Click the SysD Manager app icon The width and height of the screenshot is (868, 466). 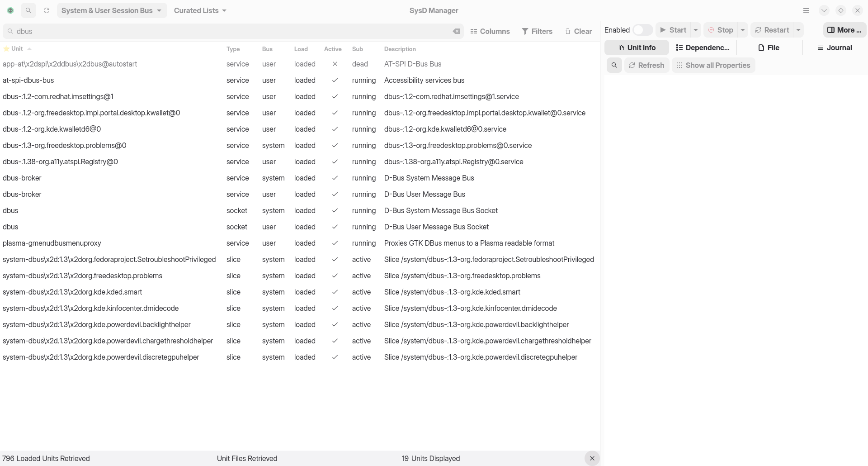(x=10, y=10)
